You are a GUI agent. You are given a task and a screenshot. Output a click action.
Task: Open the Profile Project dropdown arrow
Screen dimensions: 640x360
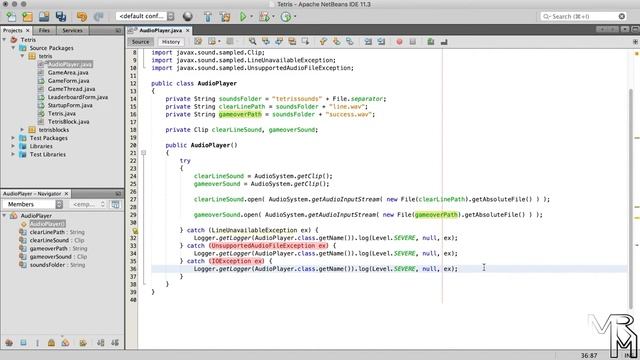pos(295,17)
